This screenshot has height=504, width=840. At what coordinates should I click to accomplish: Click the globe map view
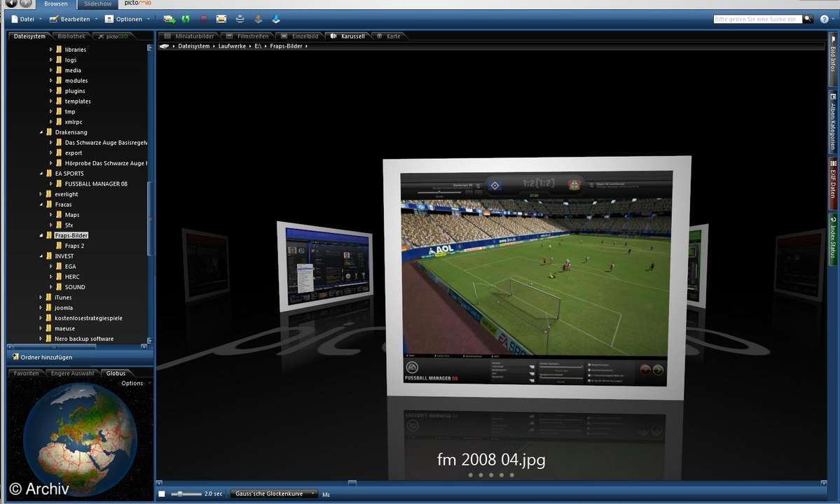(80, 440)
